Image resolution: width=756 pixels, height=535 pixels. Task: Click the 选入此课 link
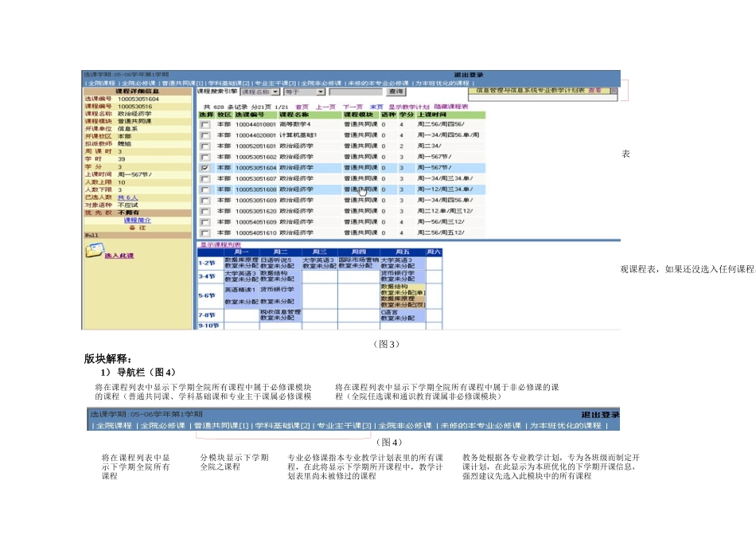click(119, 256)
